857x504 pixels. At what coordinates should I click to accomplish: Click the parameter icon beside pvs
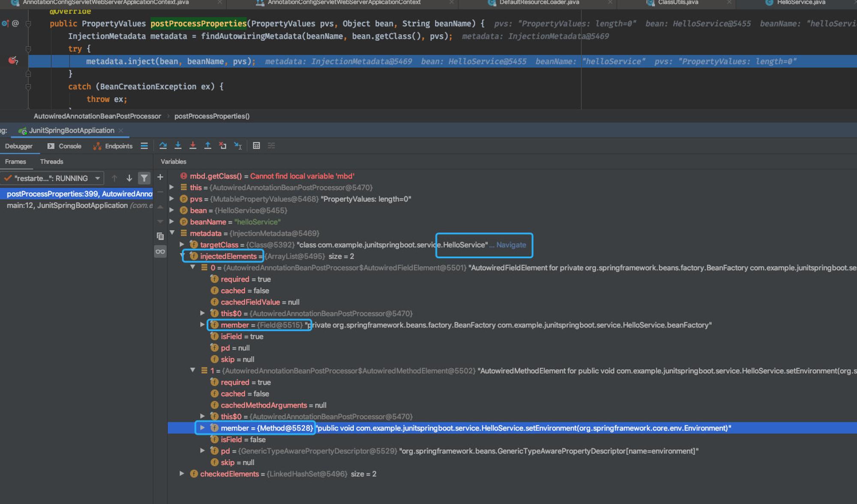(x=183, y=199)
